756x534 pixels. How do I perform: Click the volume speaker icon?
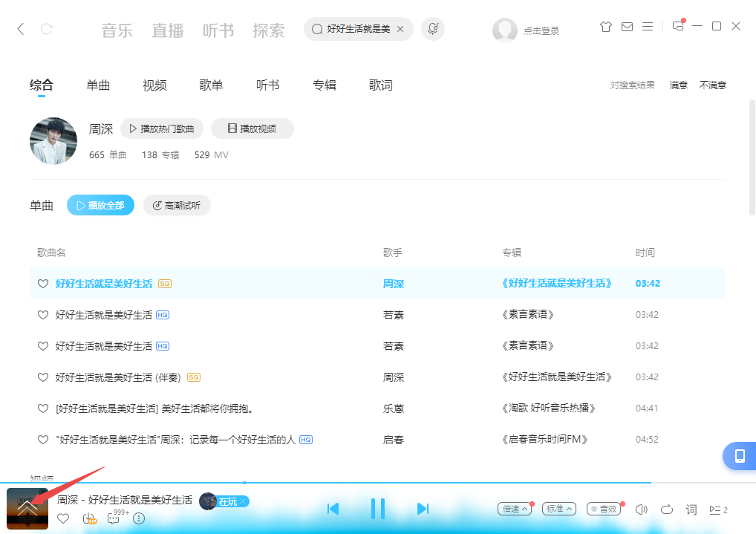(x=641, y=509)
